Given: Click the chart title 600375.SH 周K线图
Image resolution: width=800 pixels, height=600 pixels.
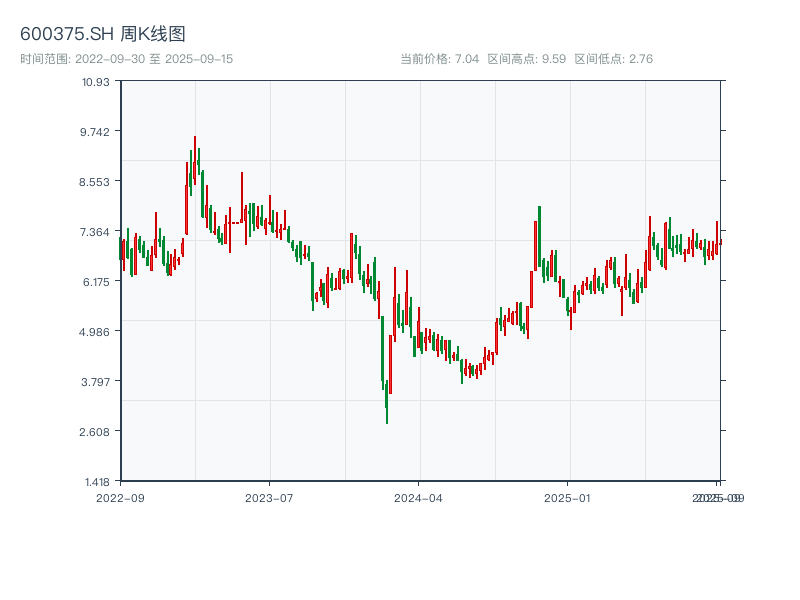Looking at the screenshot, I should click(x=103, y=34).
